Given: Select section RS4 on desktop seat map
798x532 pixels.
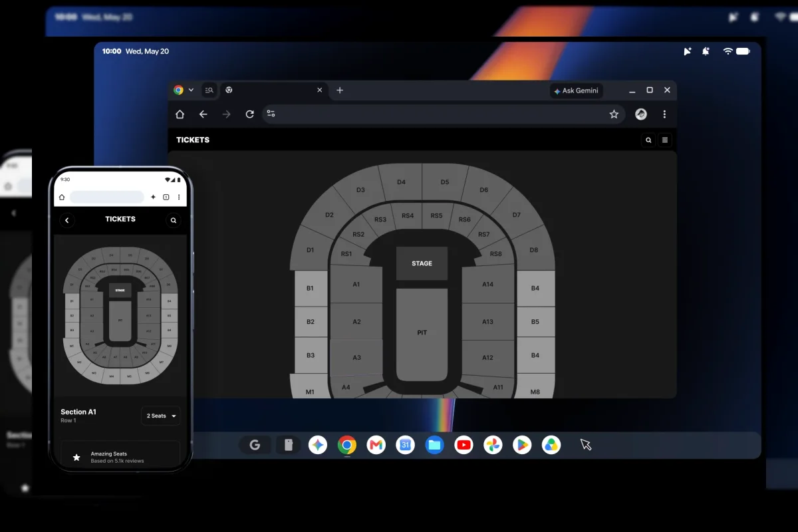Looking at the screenshot, I should tap(408, 216).
